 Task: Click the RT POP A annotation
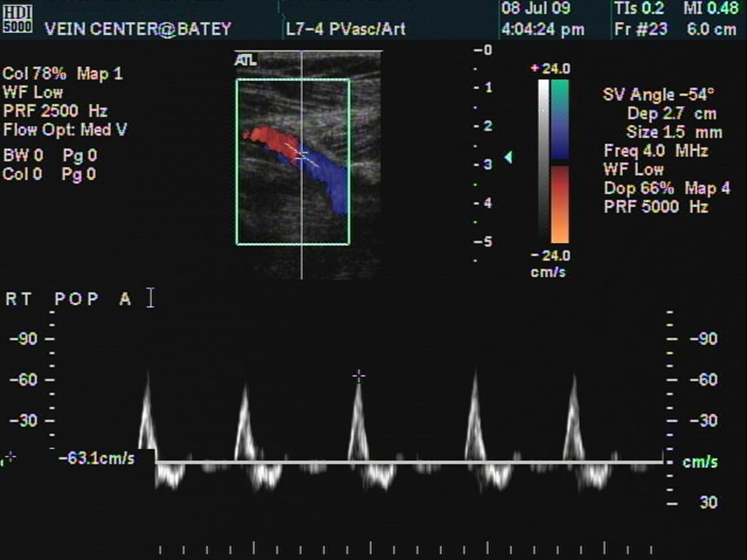coord(68,299)
